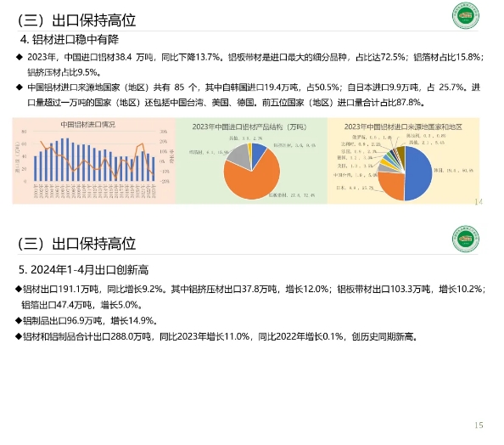The image size is (504, 445).
Task: Click the green association logo on slide 14
Action: tap(466, 15)
